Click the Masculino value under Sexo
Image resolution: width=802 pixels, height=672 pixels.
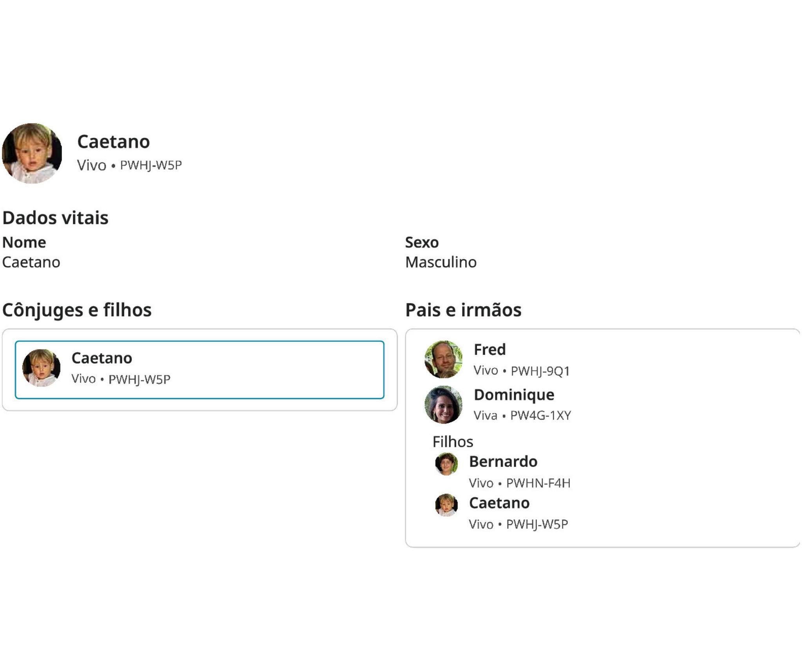[441, 262]
